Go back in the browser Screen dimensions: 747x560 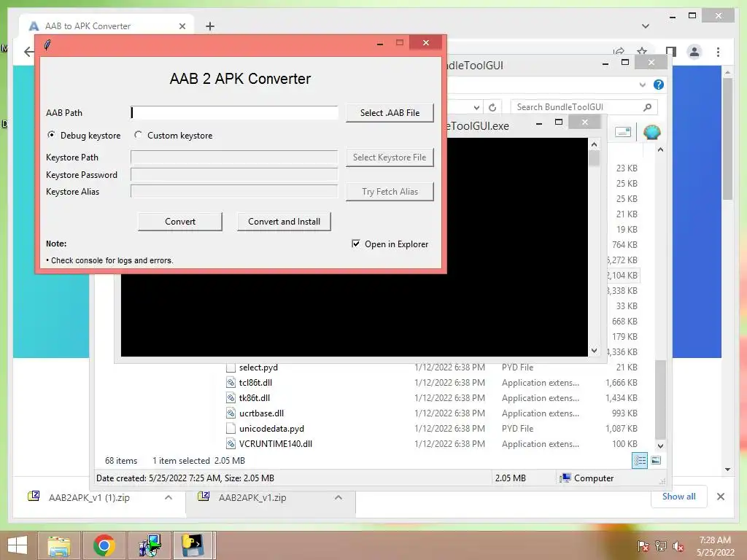coord(28,52)
